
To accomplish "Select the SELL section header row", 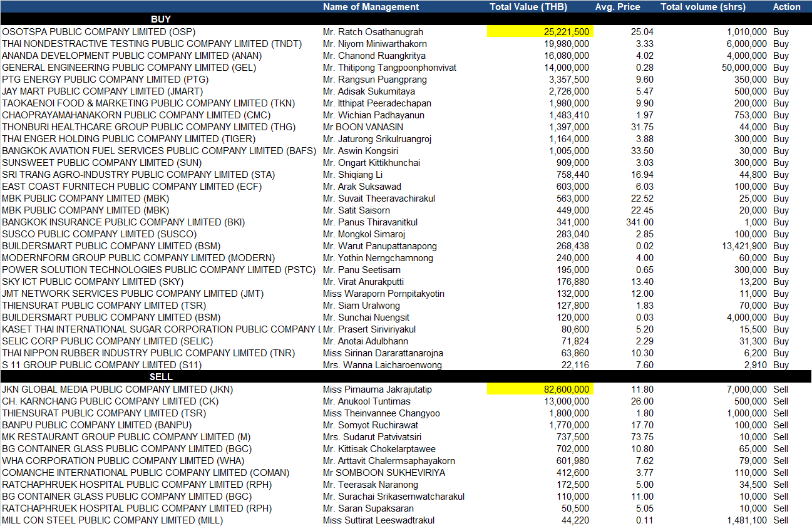I will (406, 377).
